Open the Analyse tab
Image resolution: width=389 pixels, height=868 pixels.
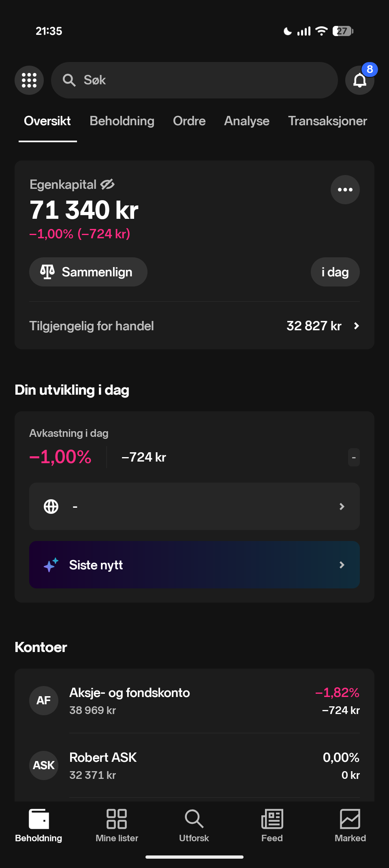point(246,121)
